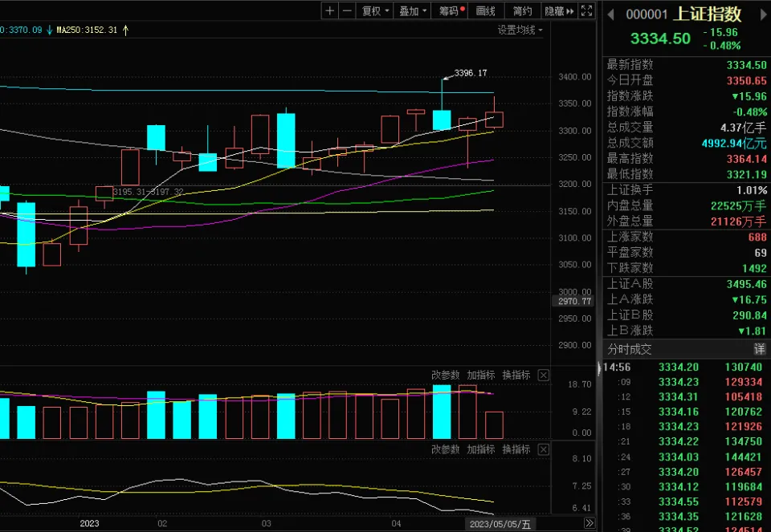
Task: Select the 画线 drawing tools item
Action: (486, 10)
